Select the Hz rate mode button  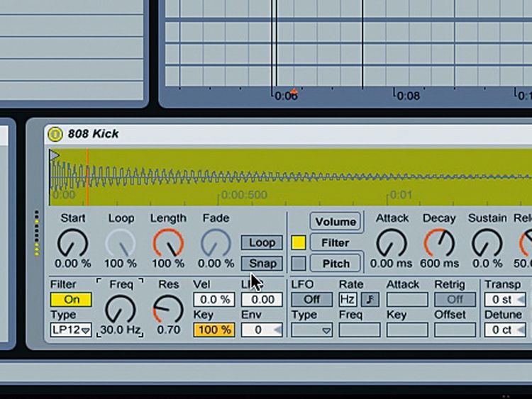348,300
